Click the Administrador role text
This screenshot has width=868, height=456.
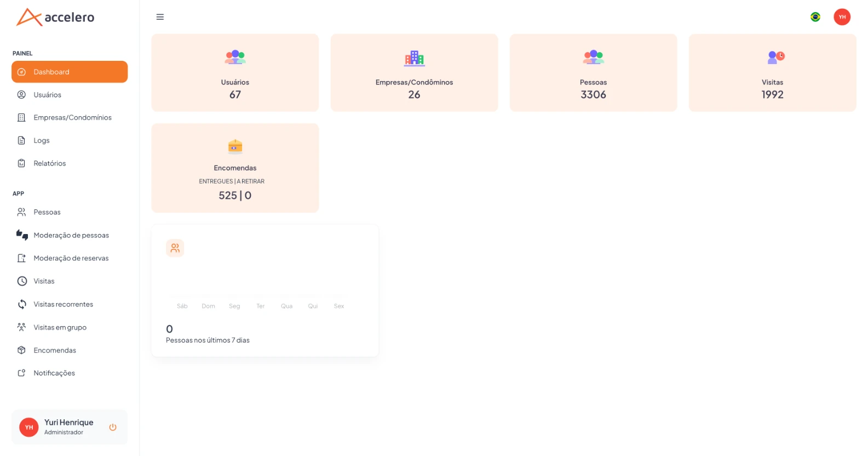pos(64,432)
